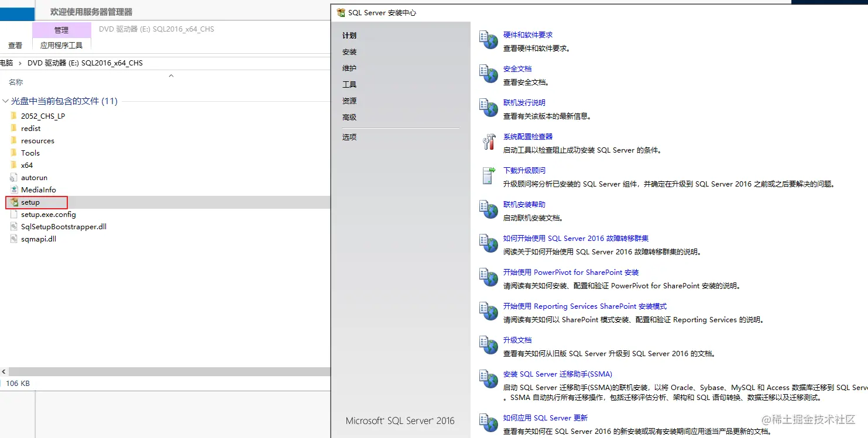Click the icon beside 升级文档
868x438 pixels.
point(488,346)
